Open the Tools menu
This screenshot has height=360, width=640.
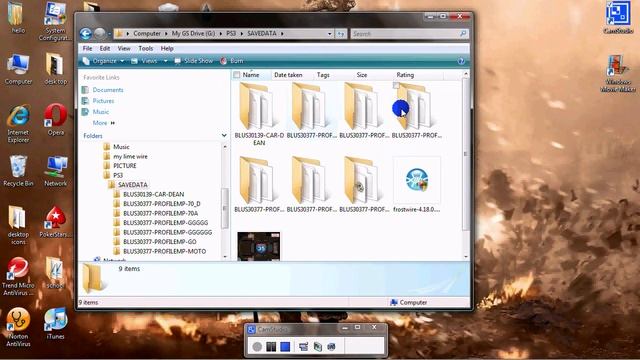coord(146,48)
